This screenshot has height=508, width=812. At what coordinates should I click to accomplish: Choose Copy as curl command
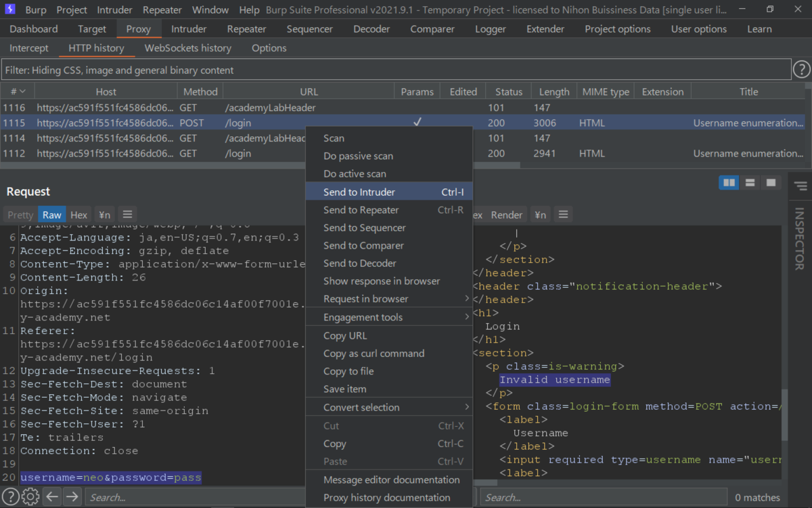389,354
